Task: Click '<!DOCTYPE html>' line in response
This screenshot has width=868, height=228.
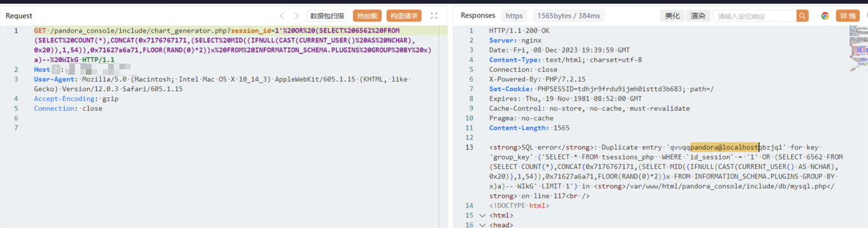Action: [x=518, y=206]
